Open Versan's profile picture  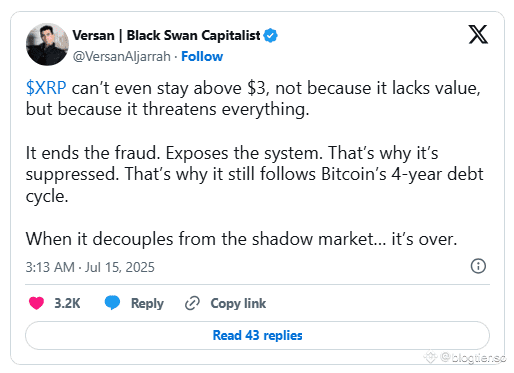[47, 44]
